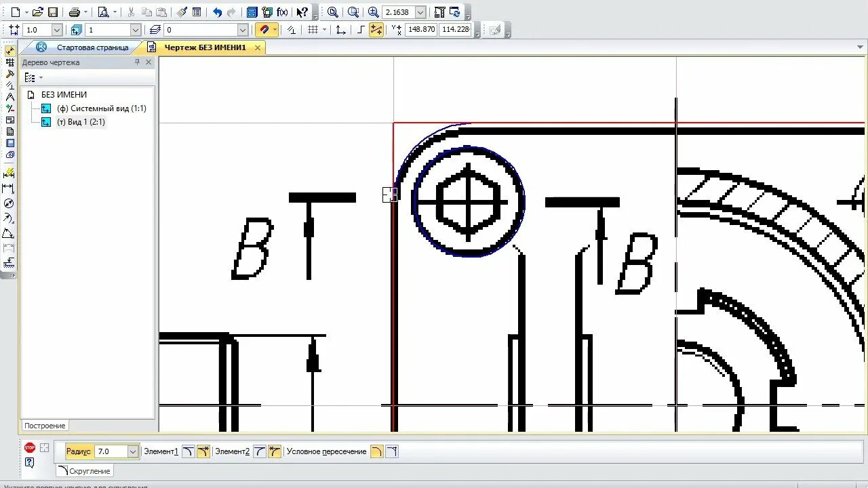Set Элемент1 to trim element
The height and width of the screenshot is (488, 868).
coord(203,451)
